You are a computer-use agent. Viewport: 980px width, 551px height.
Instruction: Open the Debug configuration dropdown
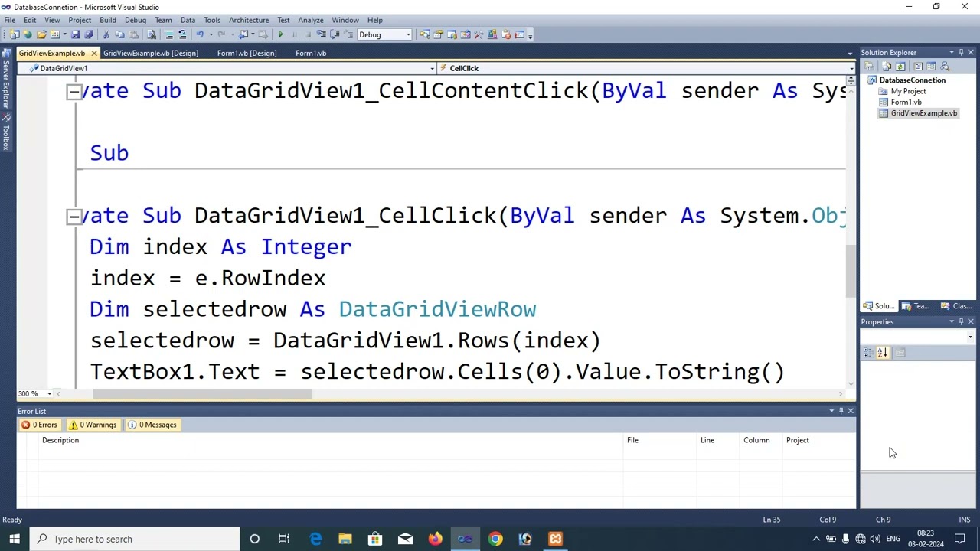tap(408, 34)
